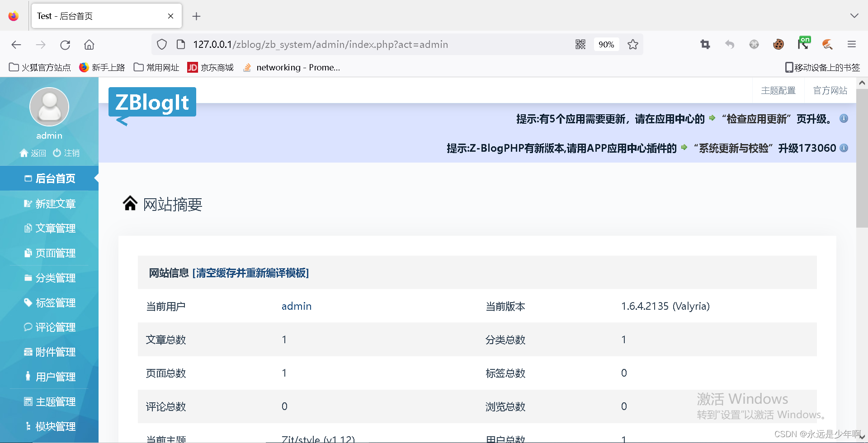Click the 文章总数 label cell
Viewport: 868px width, 443px height.
point(166,340)
